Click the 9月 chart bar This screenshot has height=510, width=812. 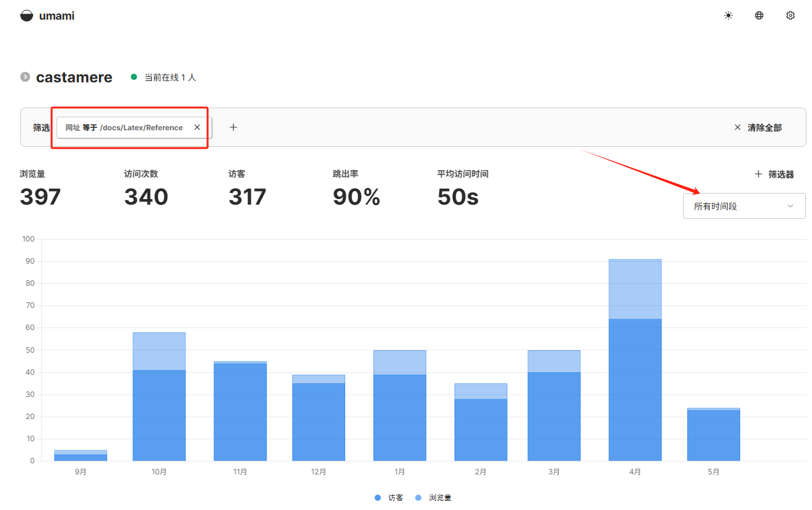(x=80, y=455)
